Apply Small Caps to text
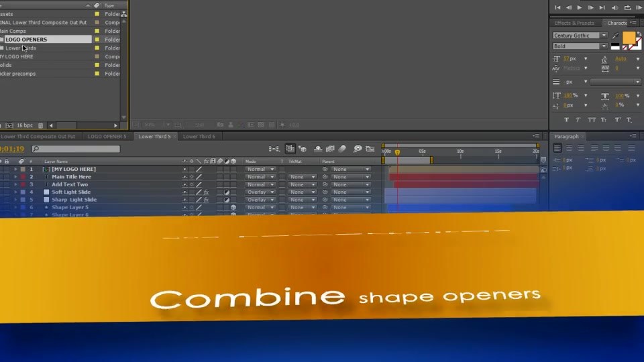Viewport: 644px width, 362px height. coord(604,120)
